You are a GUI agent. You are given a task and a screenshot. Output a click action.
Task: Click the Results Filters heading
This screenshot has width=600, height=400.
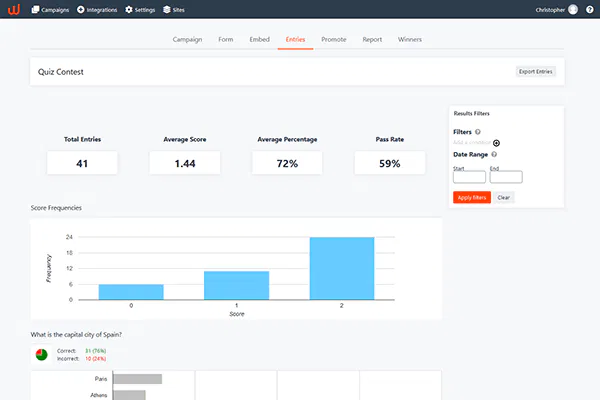(x=471, y=113)
